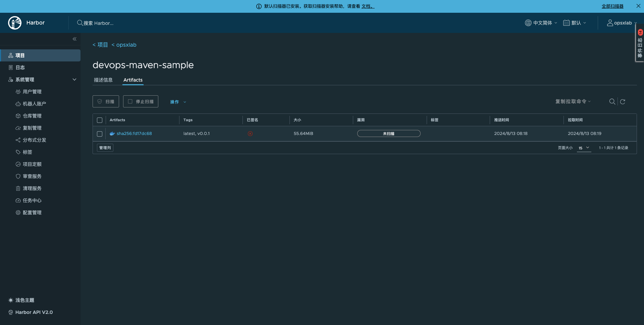Open artifact sha256:fd17dc68 link

click(134, 133)
